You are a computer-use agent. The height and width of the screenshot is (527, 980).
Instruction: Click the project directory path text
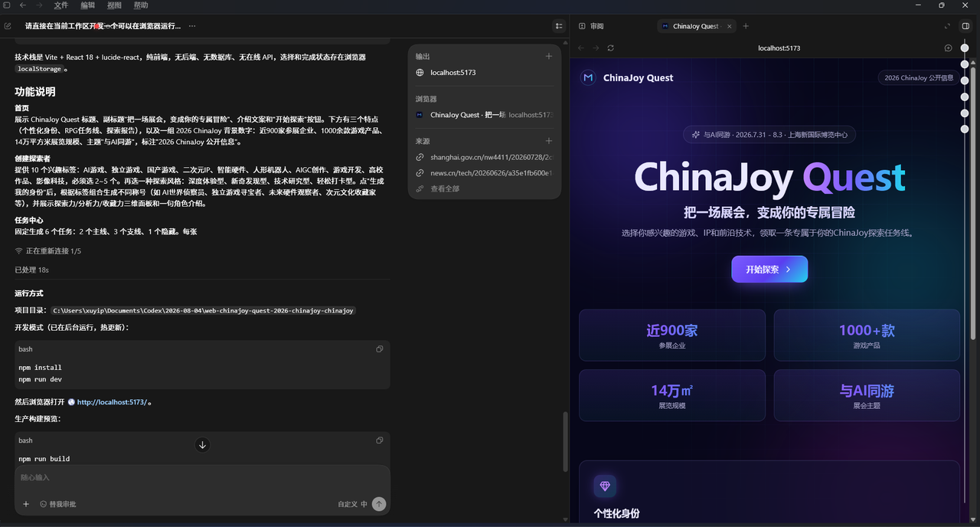point(203,310)
